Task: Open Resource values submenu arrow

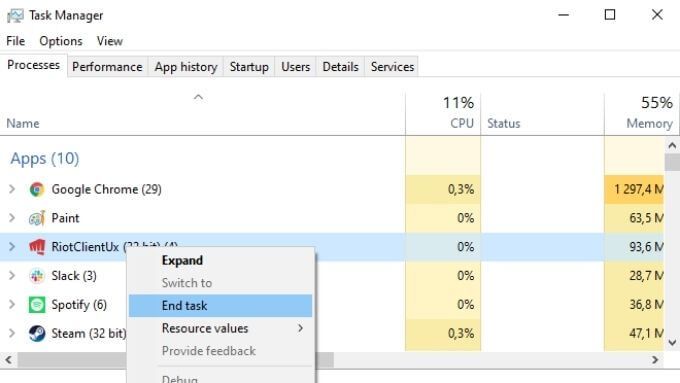Action: point(300,328)
